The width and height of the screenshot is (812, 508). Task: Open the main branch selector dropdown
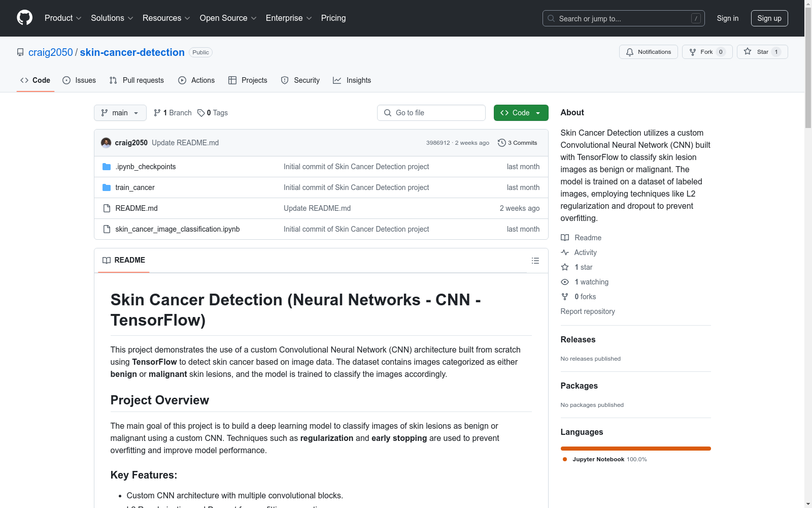(120, 113)
